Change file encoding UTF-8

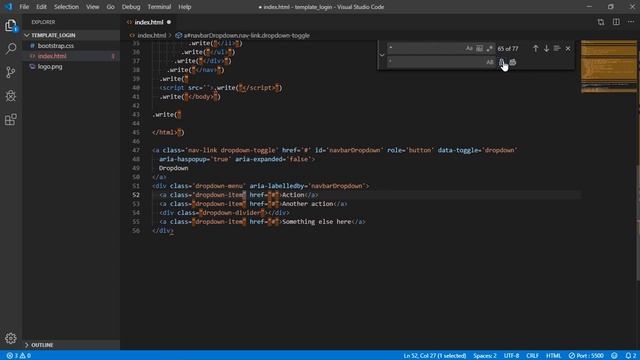point(511,356)
